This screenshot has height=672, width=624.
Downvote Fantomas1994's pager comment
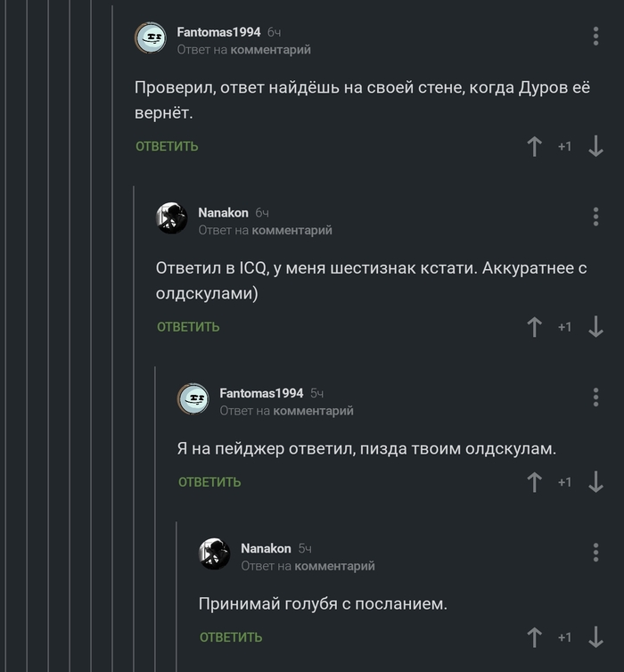(x=596, y=482)
